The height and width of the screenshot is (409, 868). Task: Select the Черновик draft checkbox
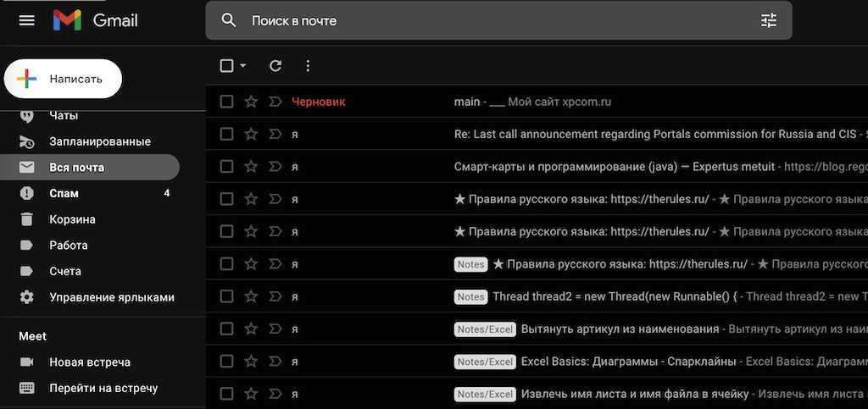pyautogui.click(x=226, y=102)
